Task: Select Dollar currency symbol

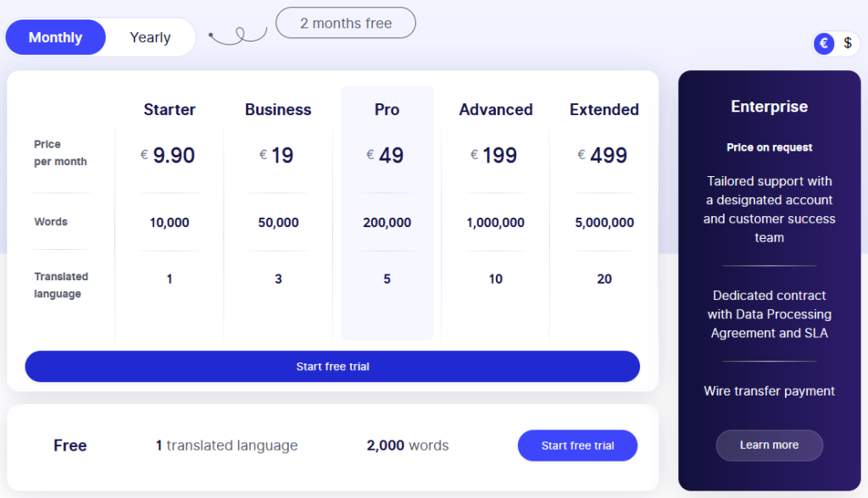Action: (x=847, y=43)
